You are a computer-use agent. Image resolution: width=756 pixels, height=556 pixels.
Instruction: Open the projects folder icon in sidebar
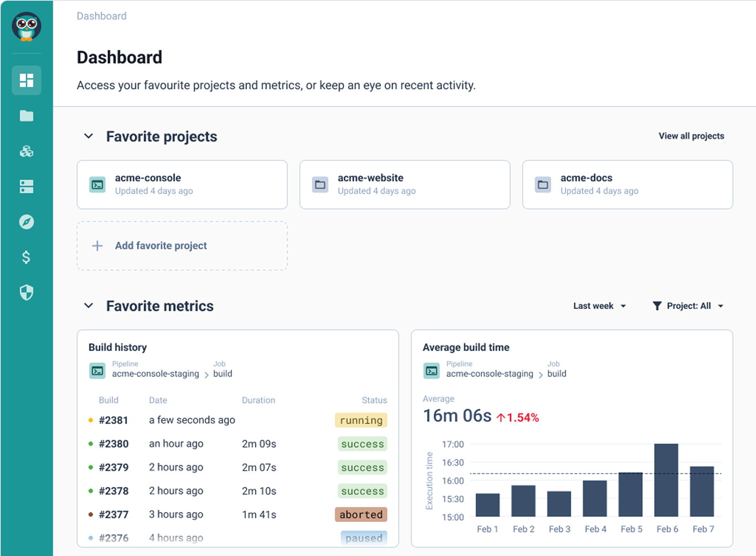click(x=26, y=116)
